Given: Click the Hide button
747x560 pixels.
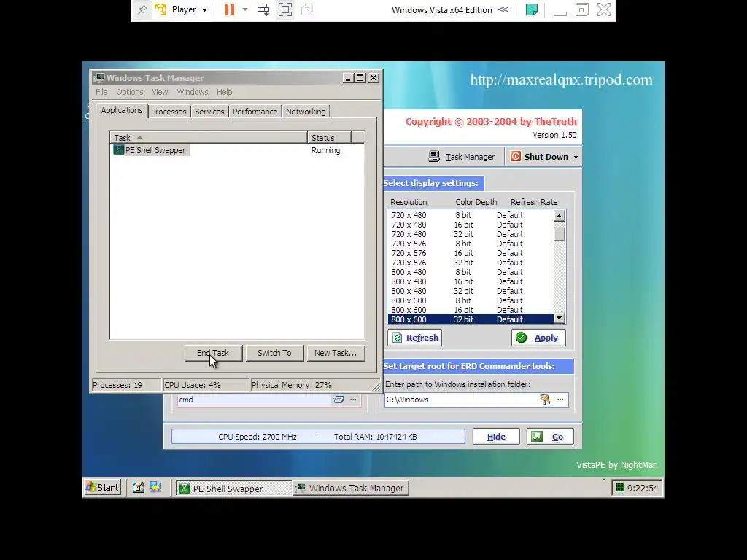Looking at the screenshot, I should (x=496, y=437).
